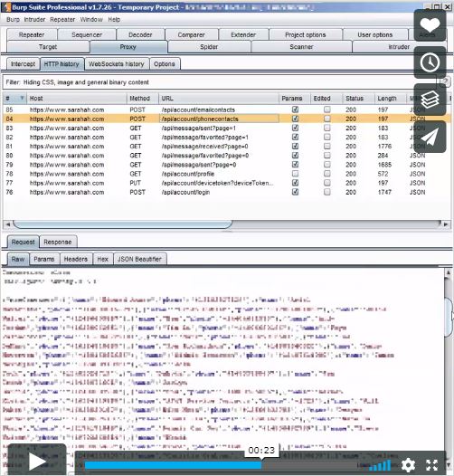Screen dimensions: 454x476
Task: Click the collections stack icon
Action: tap(430, 100)
